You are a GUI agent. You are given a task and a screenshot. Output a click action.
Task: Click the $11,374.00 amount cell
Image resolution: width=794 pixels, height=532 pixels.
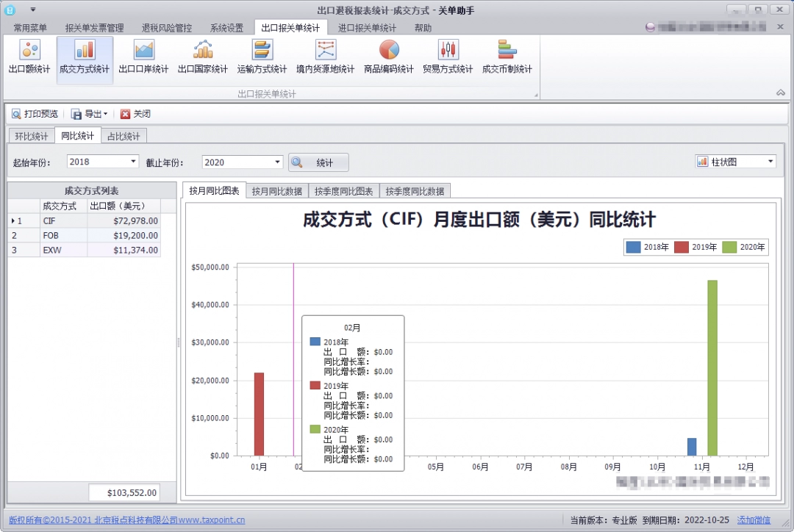tap(124, 250)
